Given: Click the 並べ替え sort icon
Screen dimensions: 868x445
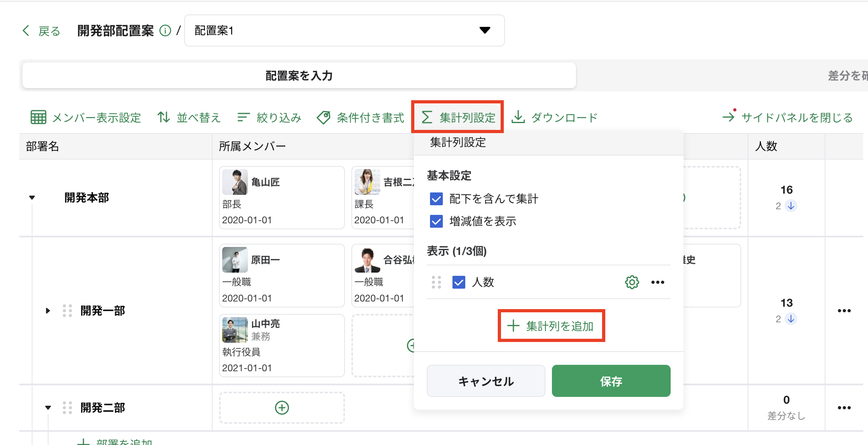Looking at the screenshot, I should pyautogui.click(x=164, y=117).
